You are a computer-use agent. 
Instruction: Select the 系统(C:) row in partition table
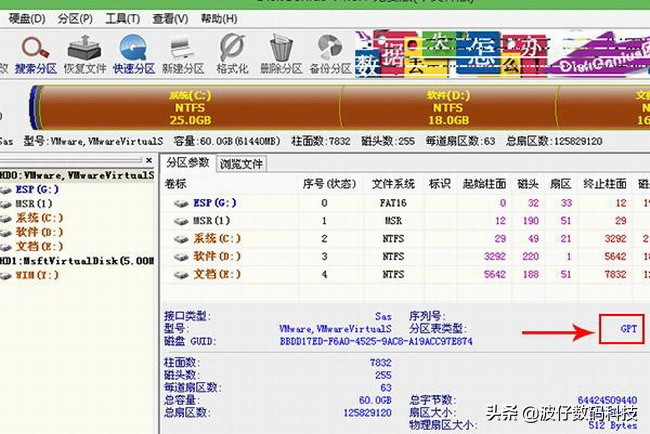[406, 238]
